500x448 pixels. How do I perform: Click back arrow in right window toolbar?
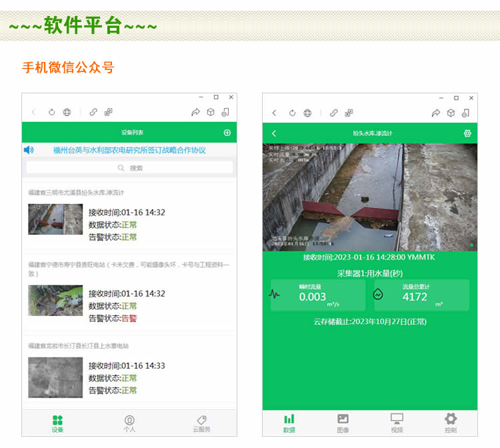pos(274,113)
